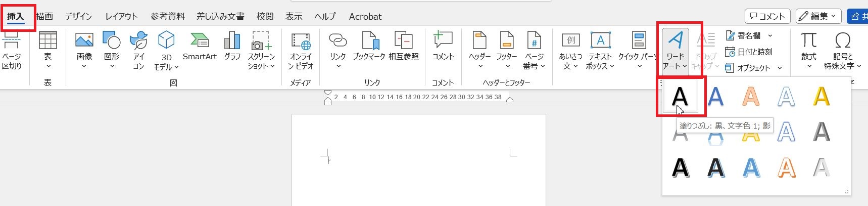Choose the gold fill WordArt style, first row
The height and width of the screenshot is (206, 868).
point(822,96)
